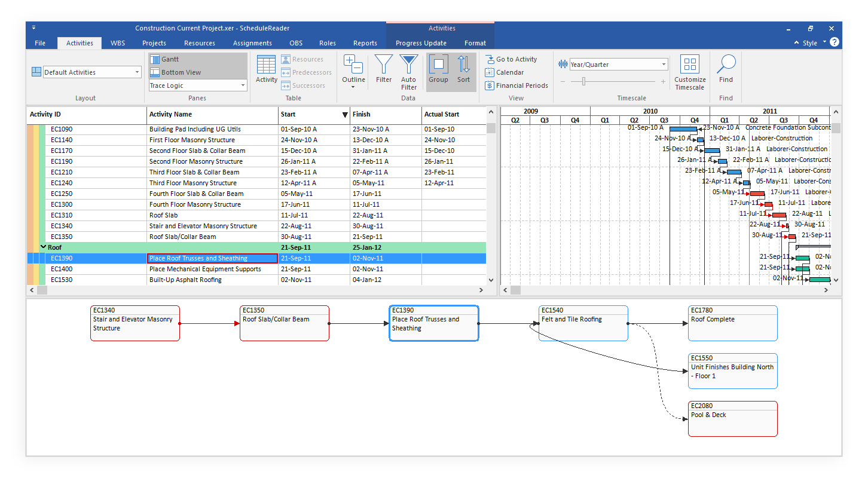Image resolution: width=868 pixels, height=478 pixels.
Task: Click the table scrollbar down arrow
Action: coord(491,280)
